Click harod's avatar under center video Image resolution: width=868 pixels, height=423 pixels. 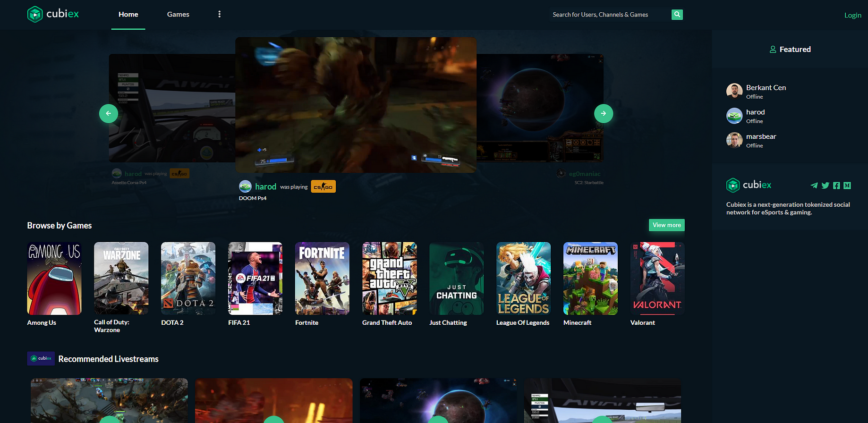[245, 186]
